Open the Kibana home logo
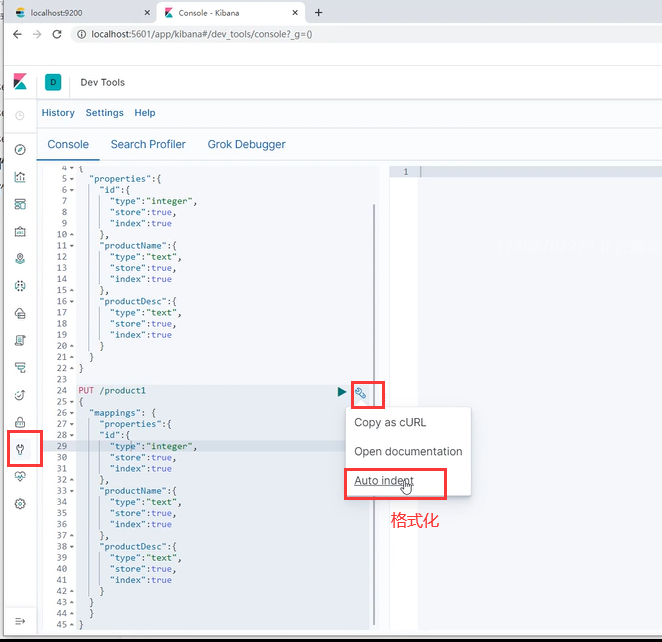Viewport: 662px width, 642px height. pos(20,82)
